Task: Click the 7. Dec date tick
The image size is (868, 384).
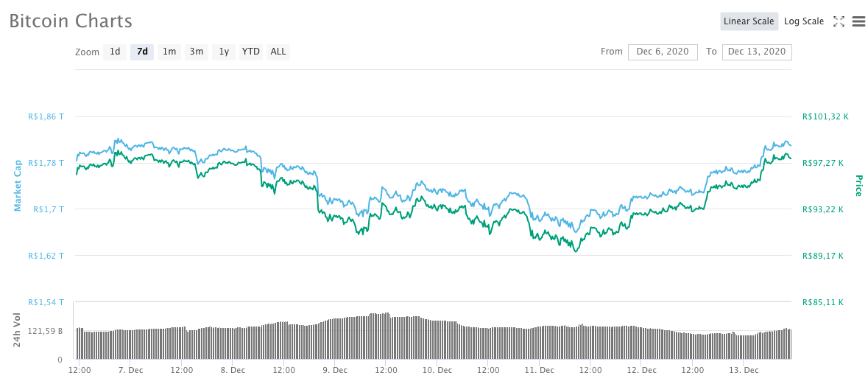Action: [130, 370]
